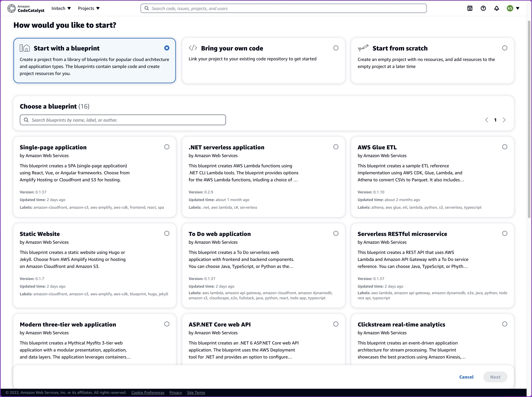Choose the ASP.NET Core web API blueprint
The width and height of the screenshot is (532, 397).
click(336, 324)
